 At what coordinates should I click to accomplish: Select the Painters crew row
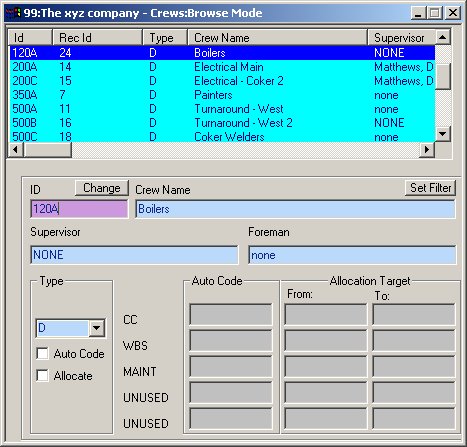click(x=222, y=95)
